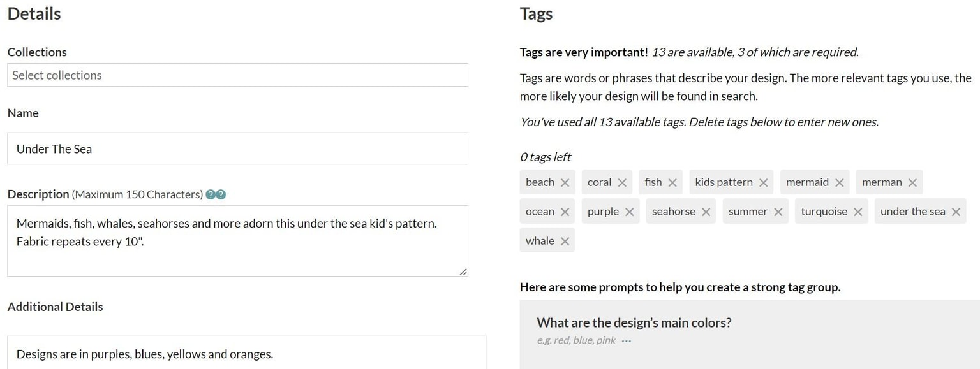Viewport: 980px width, 369px height.
Task: Click the Tags heading
Action: click(536, 14)
